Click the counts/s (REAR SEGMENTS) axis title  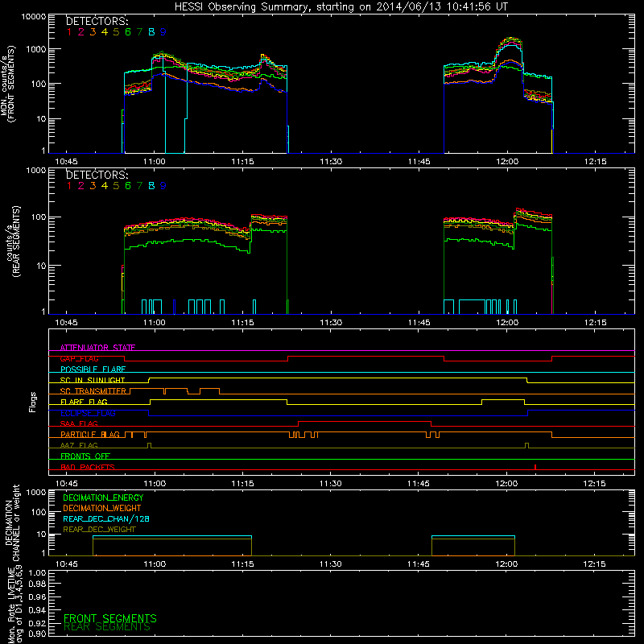pyautogui.click(x=13, y=242)
